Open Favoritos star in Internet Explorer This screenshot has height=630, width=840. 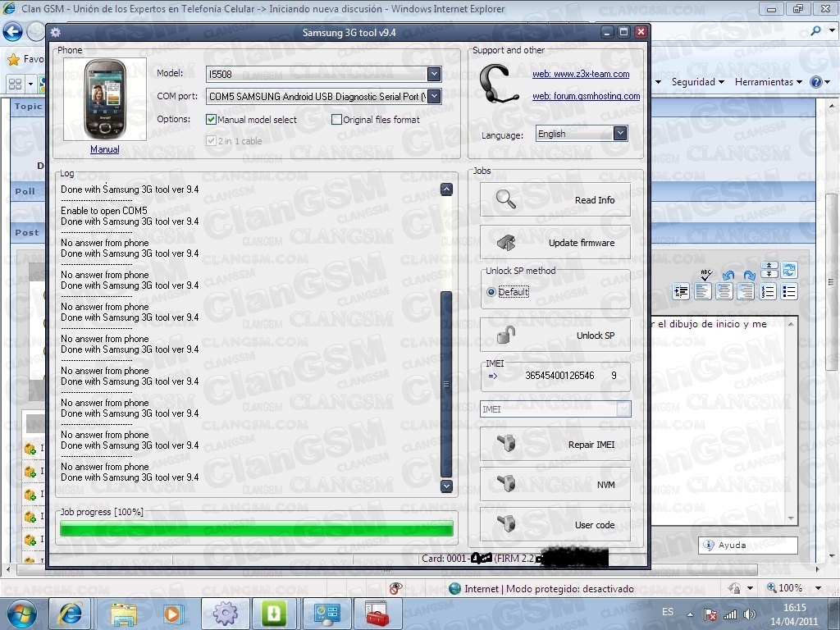[13, 59]
